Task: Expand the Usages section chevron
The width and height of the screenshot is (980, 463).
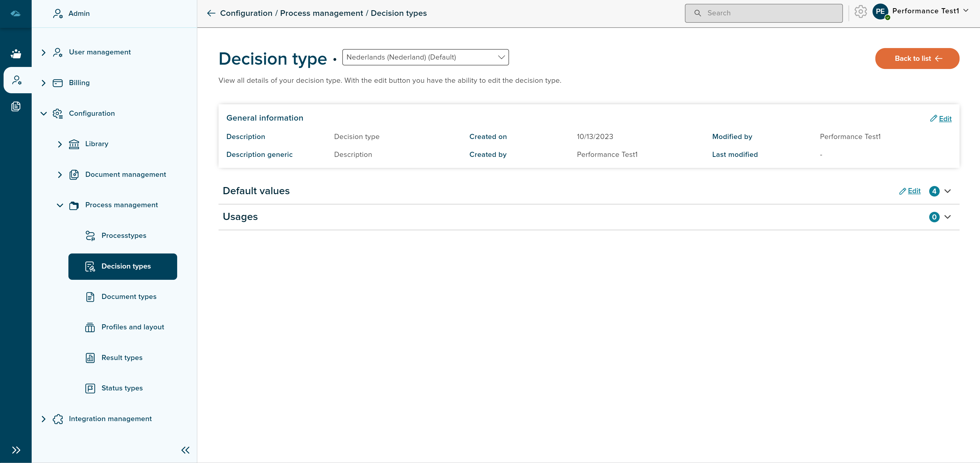Action: tap(948, 217)
